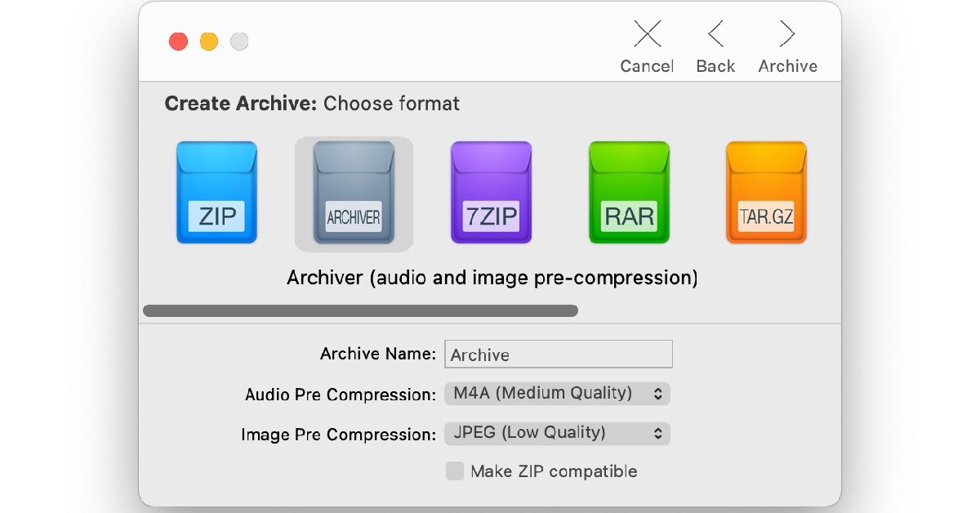The width and height of the screenshot is (980, 513).
Task: Go back with the Back arrow
Action: coord(715,33)
